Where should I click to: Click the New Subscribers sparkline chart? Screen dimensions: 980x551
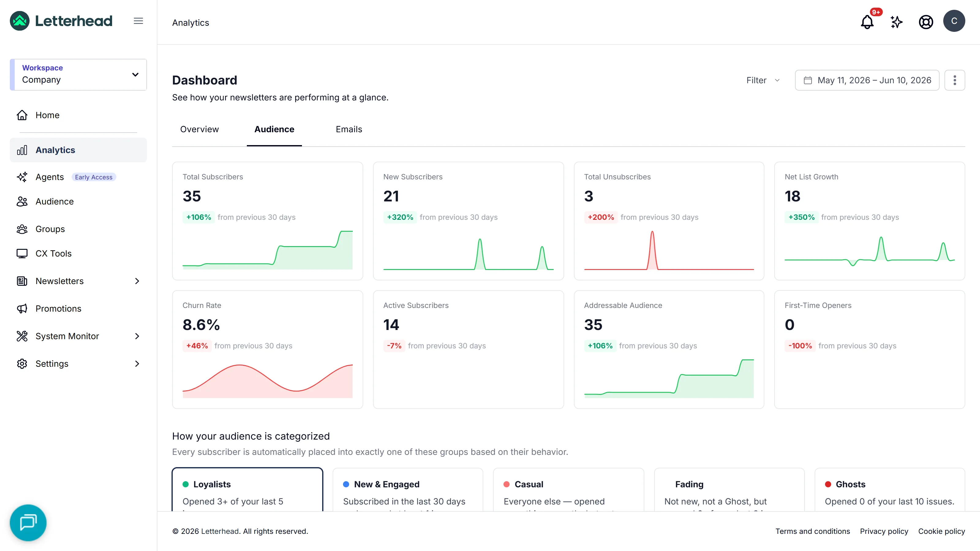[x=468, y=254]
